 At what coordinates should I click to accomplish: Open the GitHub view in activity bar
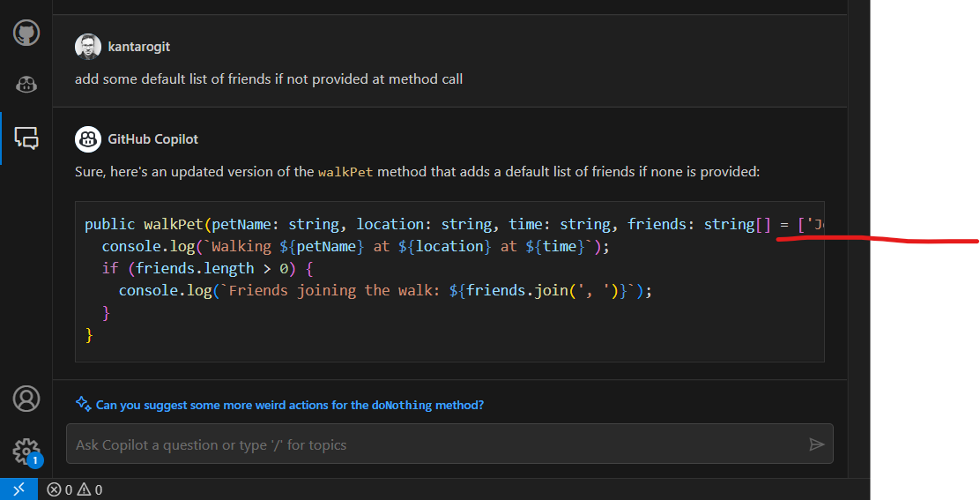click(x=26, y=33)
